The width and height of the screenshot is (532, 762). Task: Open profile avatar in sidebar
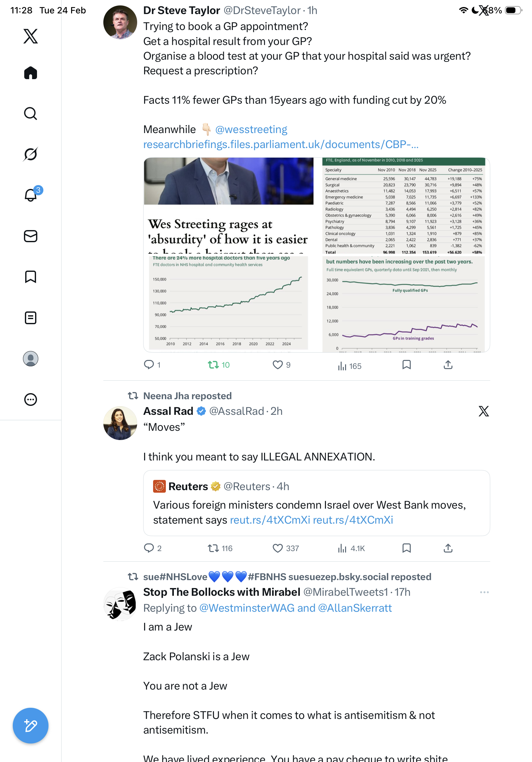click(31, 358)
